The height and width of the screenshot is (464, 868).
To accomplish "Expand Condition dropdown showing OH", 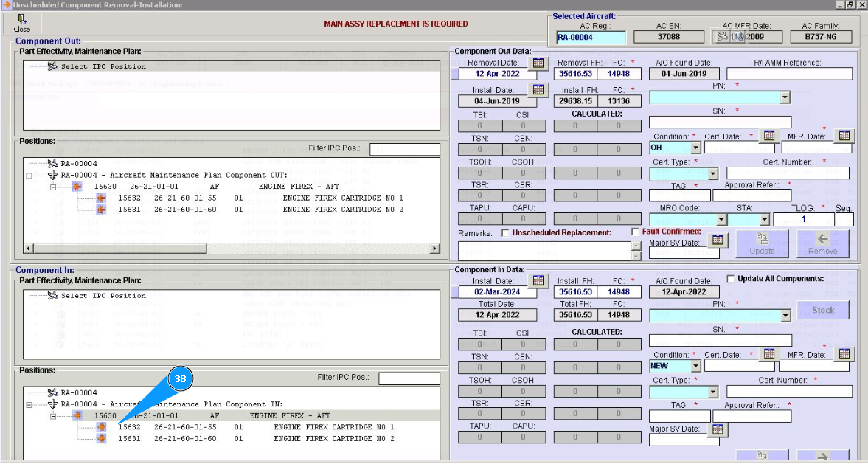I will 695,148.
